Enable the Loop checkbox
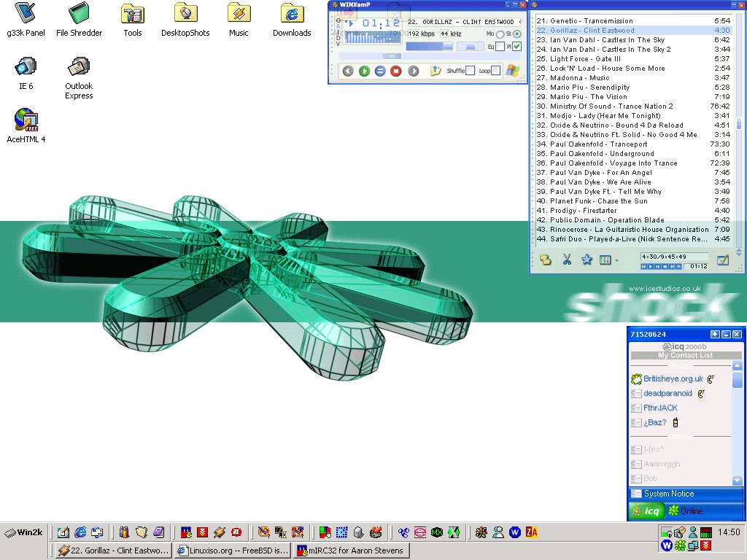Screen dimensions: 747x560 pyautogui.click(x=496, y=71)
